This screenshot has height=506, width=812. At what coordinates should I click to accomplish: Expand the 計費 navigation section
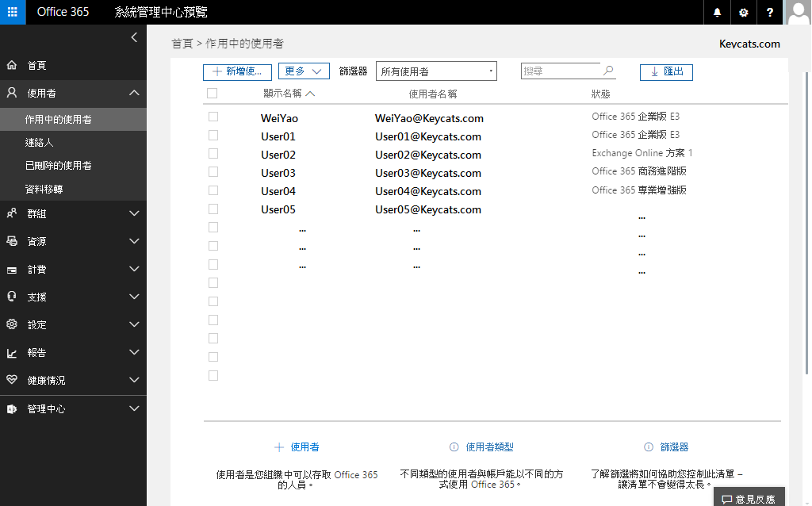click(134, 269)
